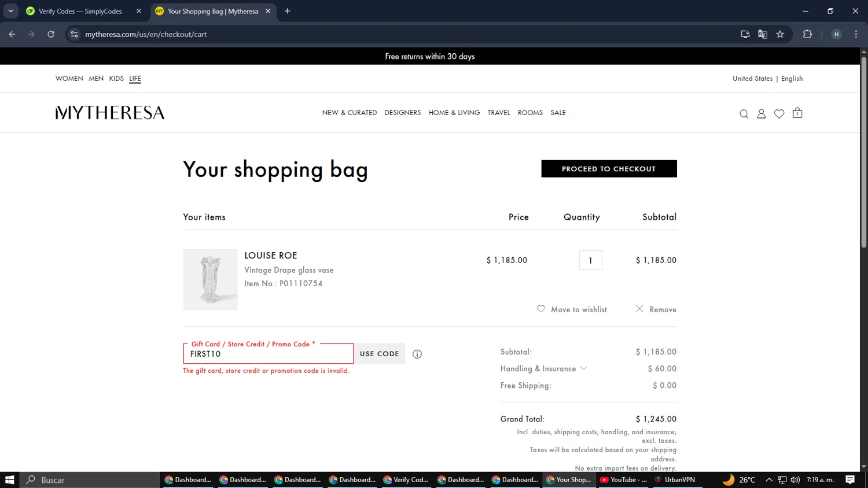
Task: Open the site search magnifier icon
Action: pyautogui.click(x=744, y=114)
